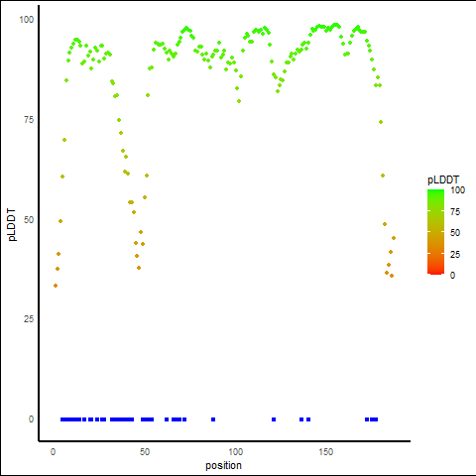Image resolution: width=476 pixels, height=476 pixels.
Task: Click the x-axis tick label 50
Action: pos(145,452)
